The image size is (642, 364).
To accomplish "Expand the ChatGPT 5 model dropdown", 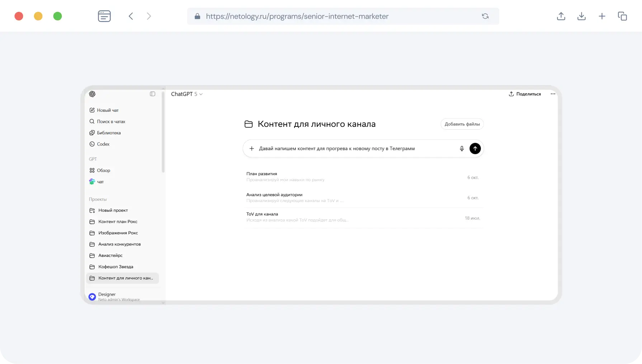I will pos(187,94).
